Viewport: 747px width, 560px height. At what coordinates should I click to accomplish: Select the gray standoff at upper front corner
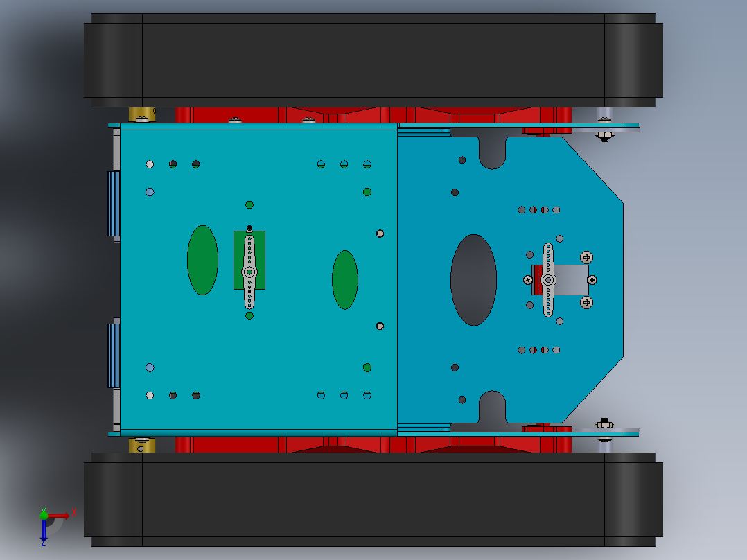point(604,115)
